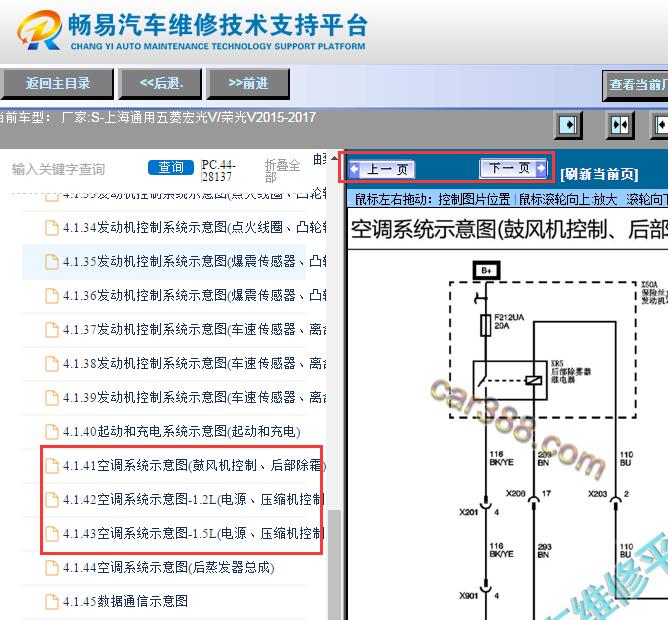Go forward with >>前进 button
The height and width of the screenshot is (620, 668).
coord(248,84)
